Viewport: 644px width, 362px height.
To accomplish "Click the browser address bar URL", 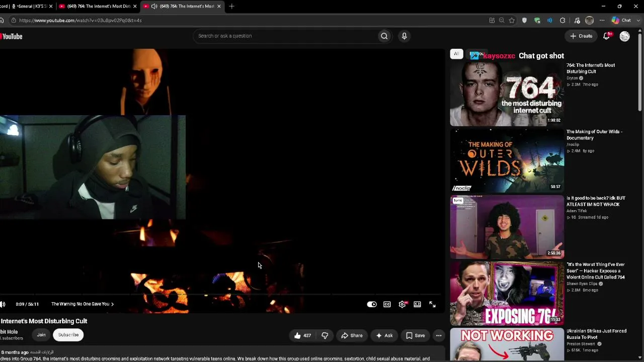I will [x=80, y=21].
